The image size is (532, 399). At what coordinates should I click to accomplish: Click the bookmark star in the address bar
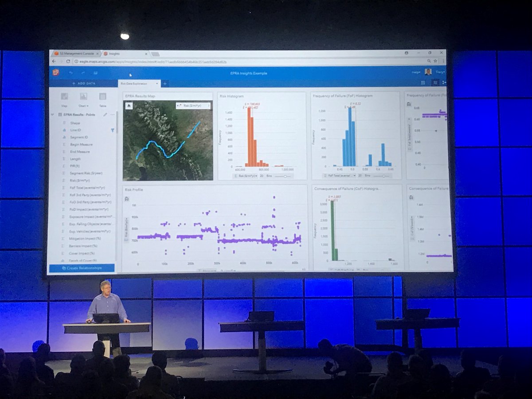[435, 61]
